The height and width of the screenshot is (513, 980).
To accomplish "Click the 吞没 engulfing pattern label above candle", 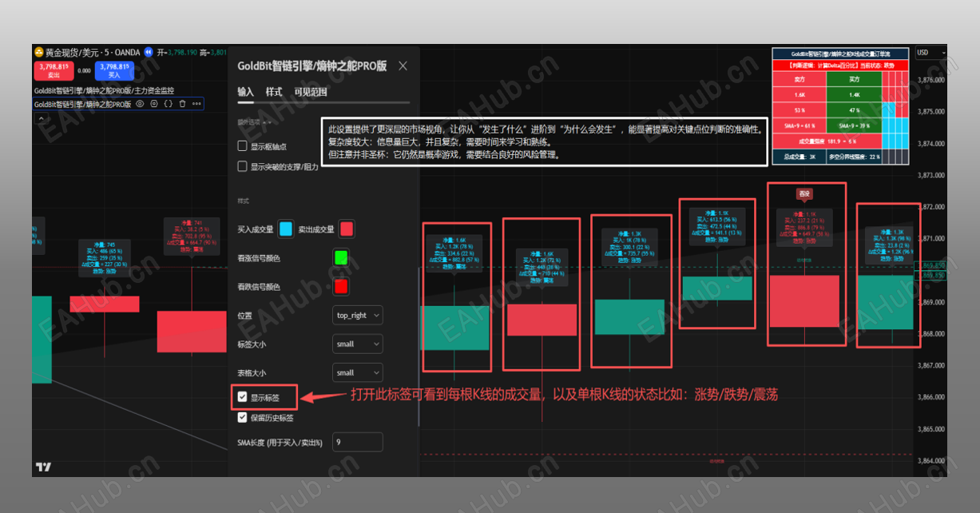I will pos(804,193).
